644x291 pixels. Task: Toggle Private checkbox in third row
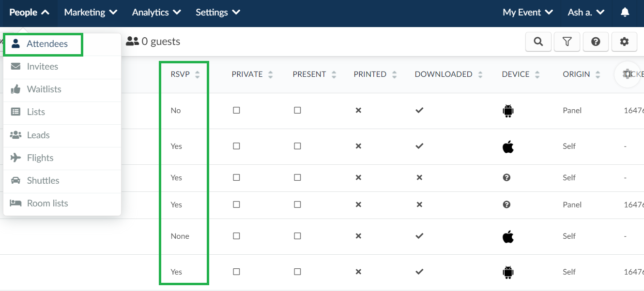click(236, 178)
